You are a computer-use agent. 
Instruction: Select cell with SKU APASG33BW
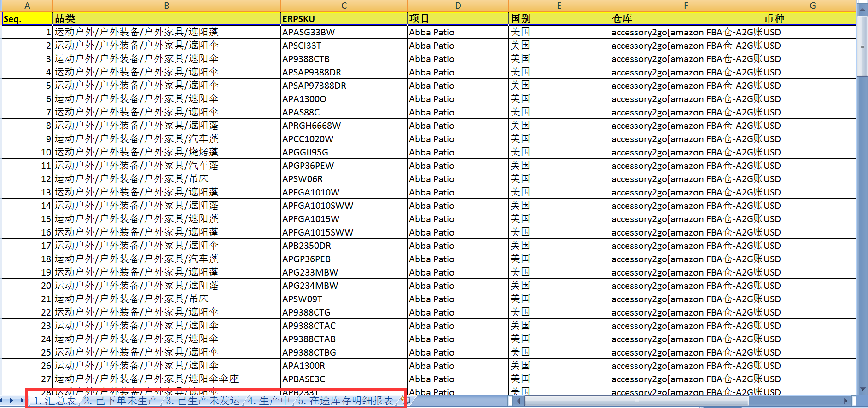tap(344, 32)
